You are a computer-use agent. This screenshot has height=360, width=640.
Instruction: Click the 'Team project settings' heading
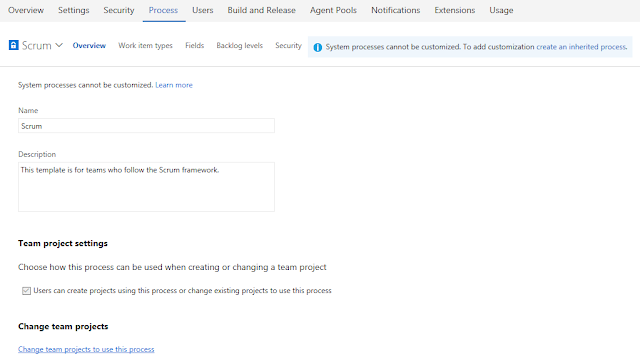tap(63, 243)
